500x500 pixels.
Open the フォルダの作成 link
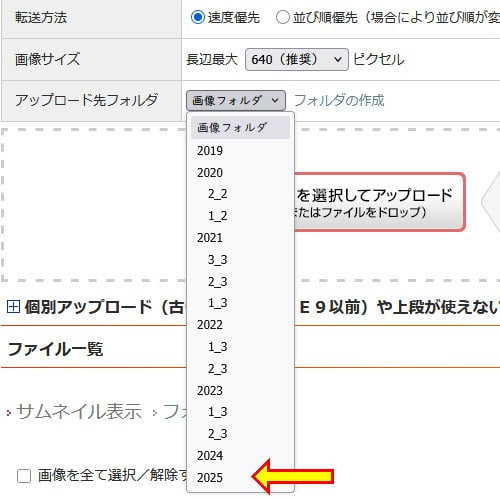pos(339,100)
